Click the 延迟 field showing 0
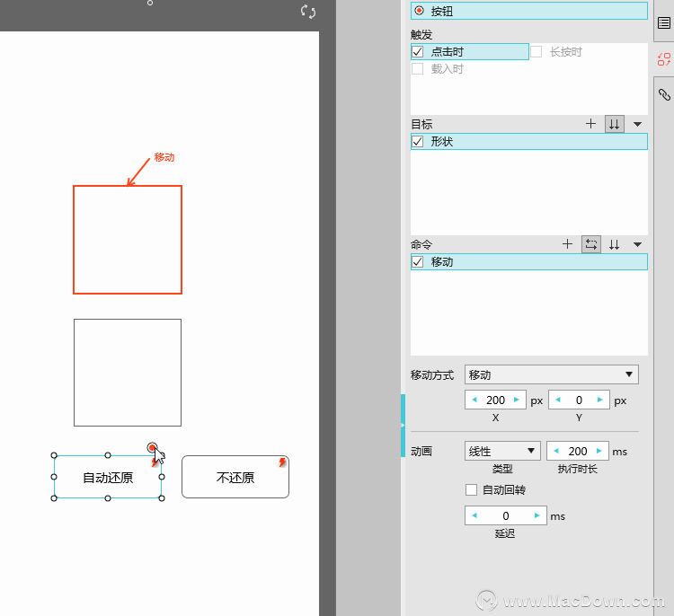This screenshot has height=616, width=674. tap(505, 515)
